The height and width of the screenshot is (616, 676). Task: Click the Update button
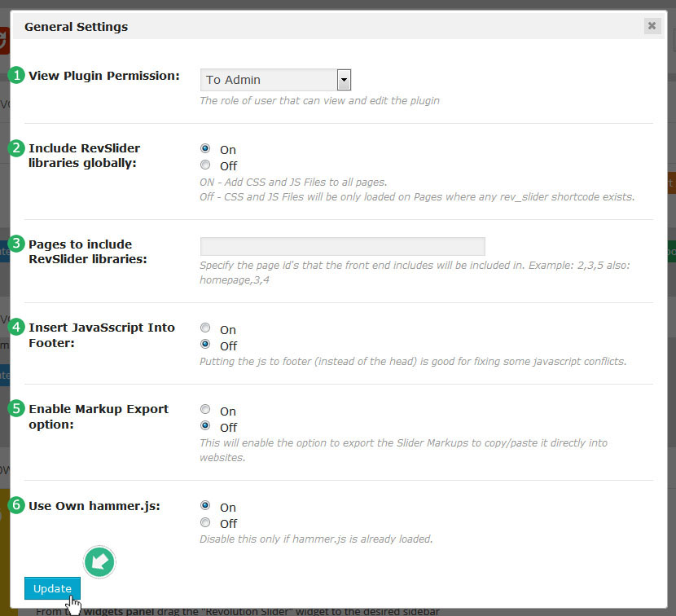tap(52, 588)
